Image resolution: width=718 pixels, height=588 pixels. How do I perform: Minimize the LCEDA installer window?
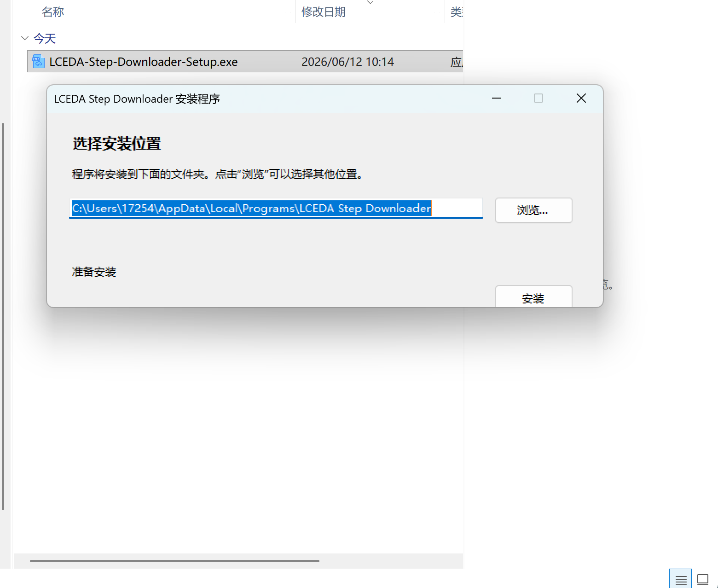pos(497,99)
